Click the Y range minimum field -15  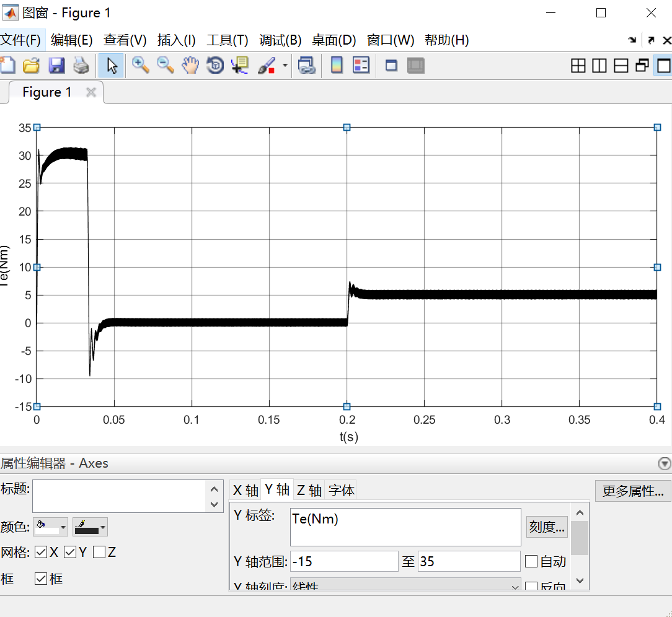click(x=344, y=561)
